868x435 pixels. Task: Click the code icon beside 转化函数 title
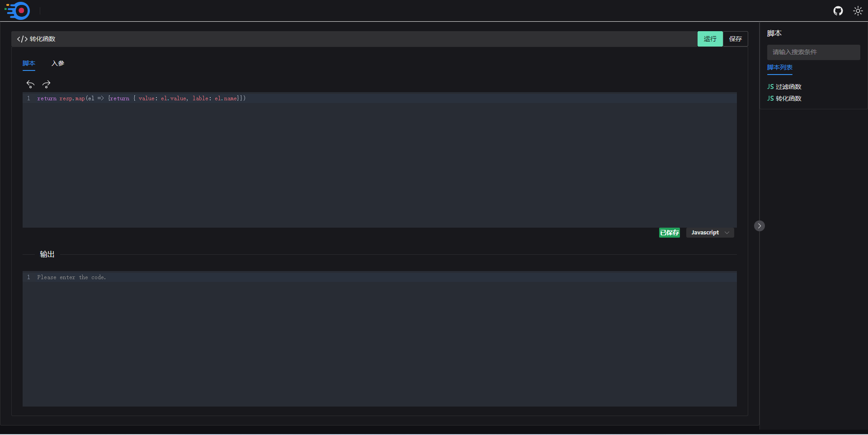click(22, 39)
